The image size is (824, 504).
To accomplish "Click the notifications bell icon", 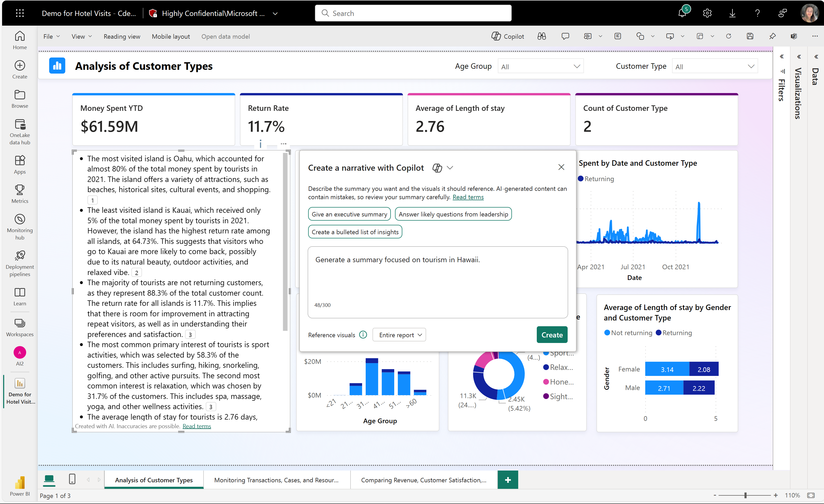I will [x=682, y=13].
